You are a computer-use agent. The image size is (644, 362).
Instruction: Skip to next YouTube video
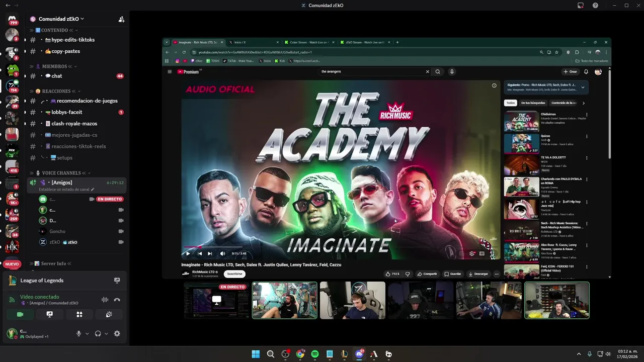(210, 253)
